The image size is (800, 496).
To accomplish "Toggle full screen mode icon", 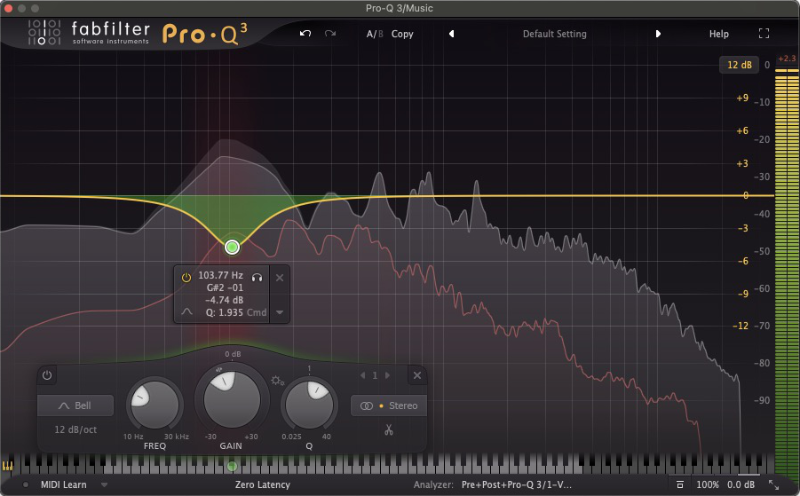I will (x=764, y=34).
